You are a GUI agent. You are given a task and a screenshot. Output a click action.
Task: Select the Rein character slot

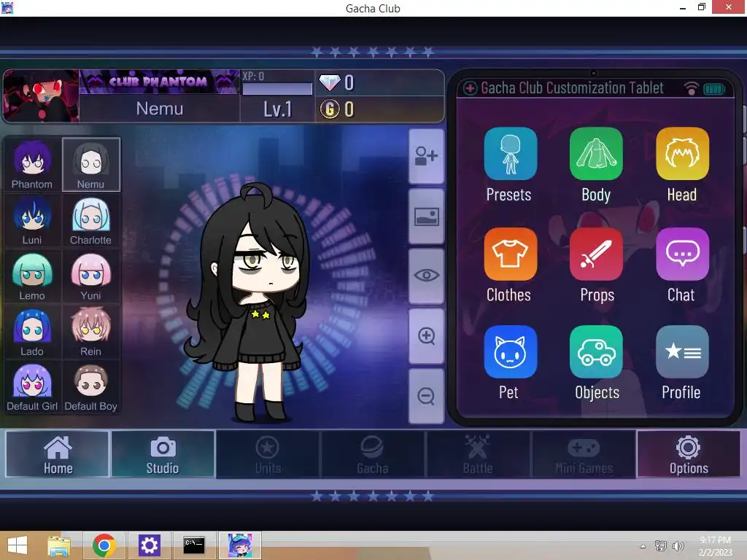[91, 332]
